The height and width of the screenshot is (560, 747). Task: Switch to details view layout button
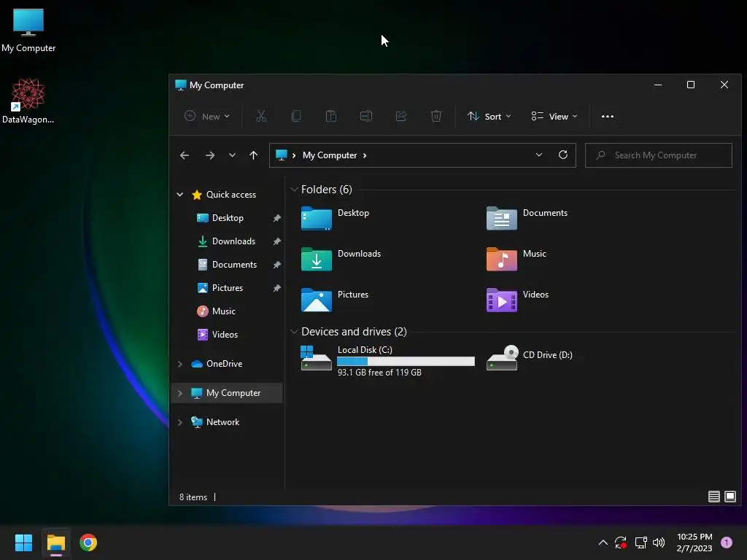(x=713, y=497)
